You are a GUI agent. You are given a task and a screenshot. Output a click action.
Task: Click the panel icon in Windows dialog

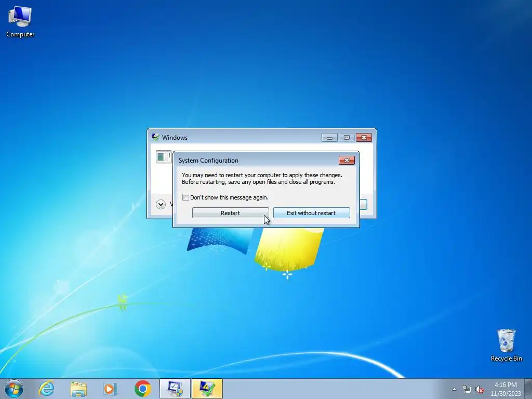click(x=164, y=157)
